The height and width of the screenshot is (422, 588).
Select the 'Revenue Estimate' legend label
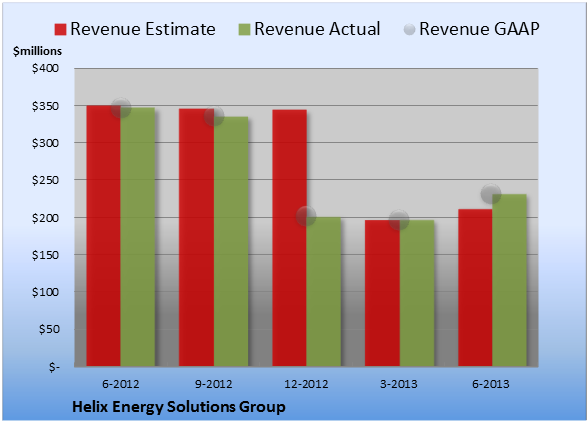[x=143, y=29]
